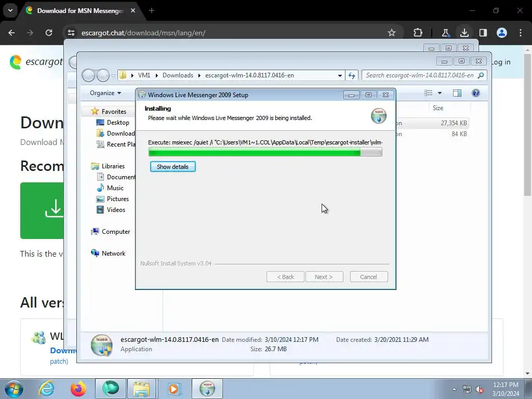Open Explorer help icon

476,93
